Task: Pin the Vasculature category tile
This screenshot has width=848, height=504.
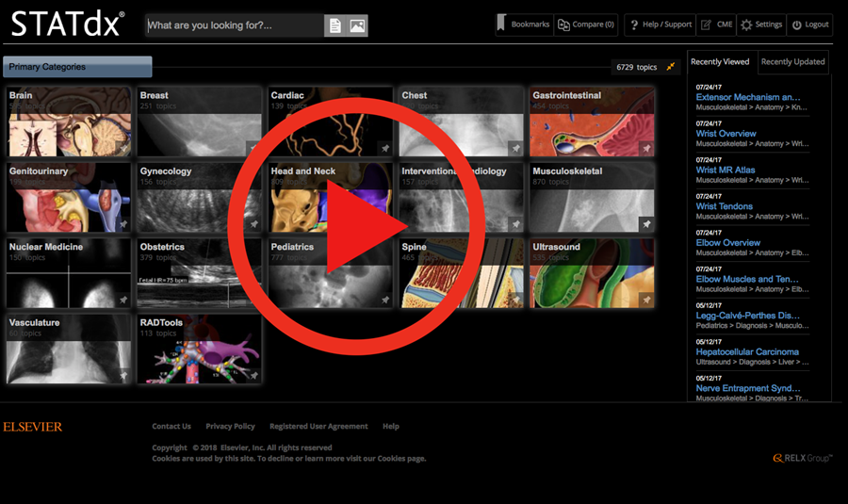Action: coord(123,375)
